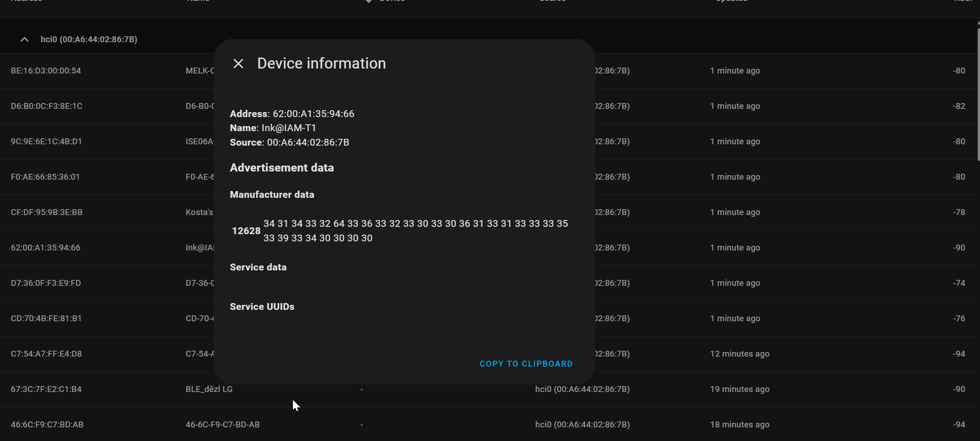The width and height of the screenshot is (980, 441).
Task: Close the Device information dialog
Action: pyautogui.click(x=238, y=64)
